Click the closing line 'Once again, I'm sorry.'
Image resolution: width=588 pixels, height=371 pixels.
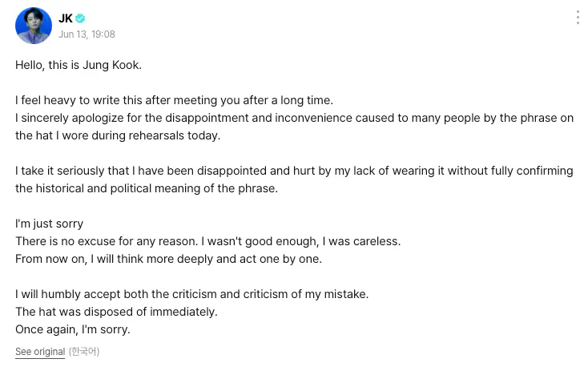click(x=73, y=329)
